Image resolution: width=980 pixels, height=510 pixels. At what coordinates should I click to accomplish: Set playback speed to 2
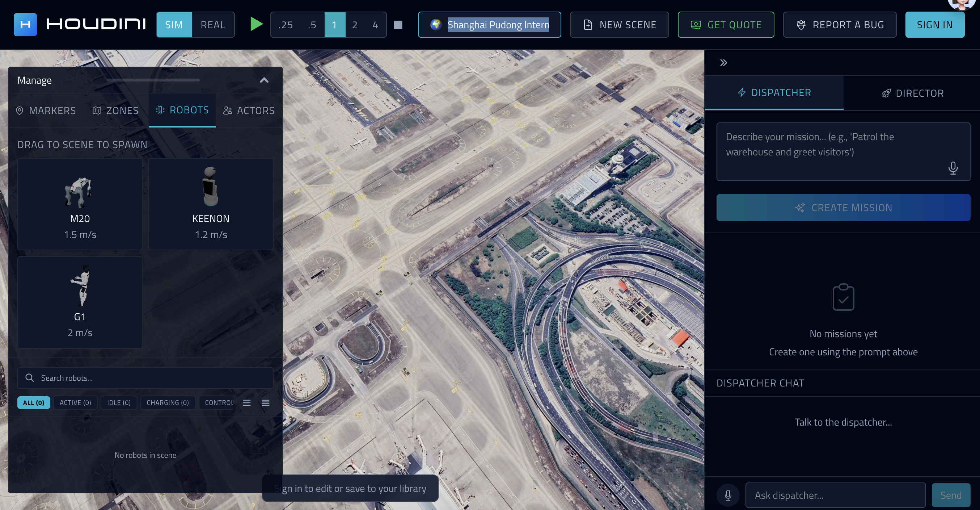click(x=355, y=25)
